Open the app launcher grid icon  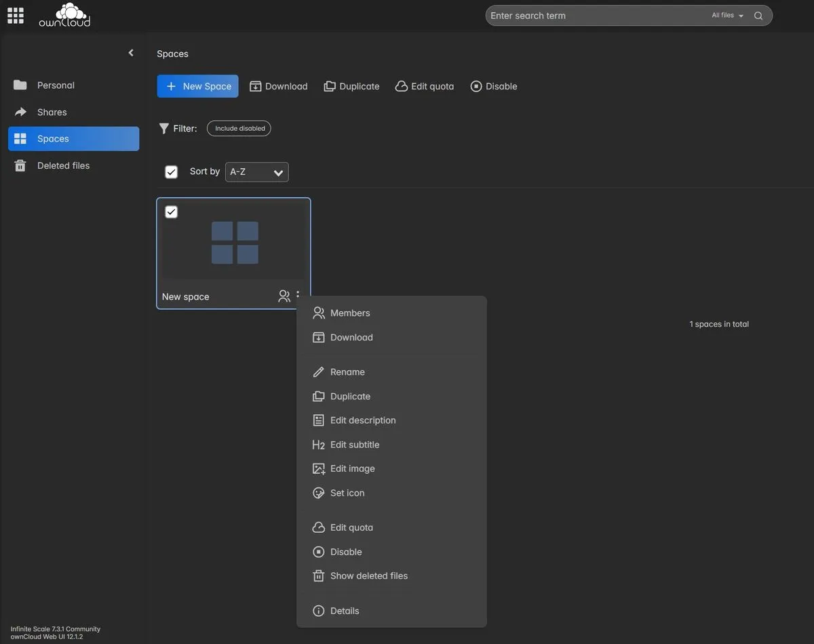15,15
